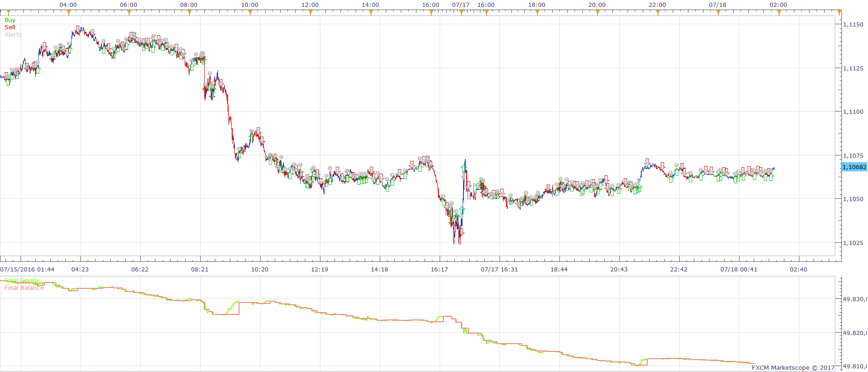Click the Final Balance legend label

click(x=24, y=288)
